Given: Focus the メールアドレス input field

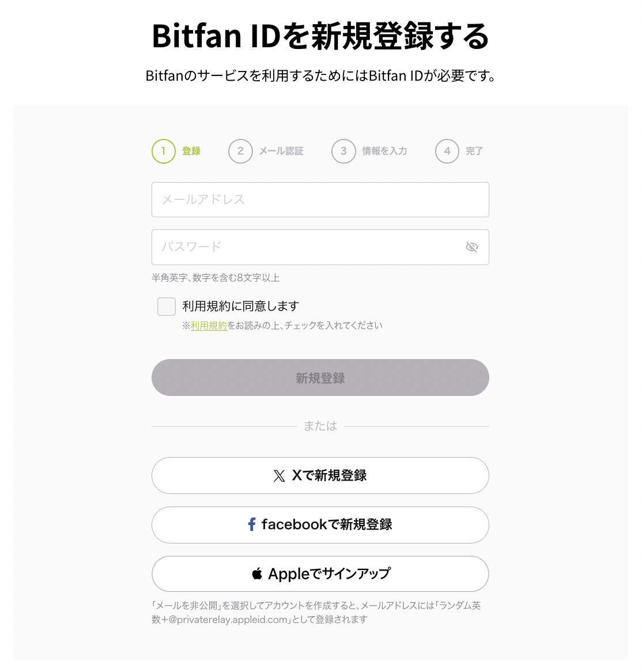Looking at the screenshot, I should [320, 200].
